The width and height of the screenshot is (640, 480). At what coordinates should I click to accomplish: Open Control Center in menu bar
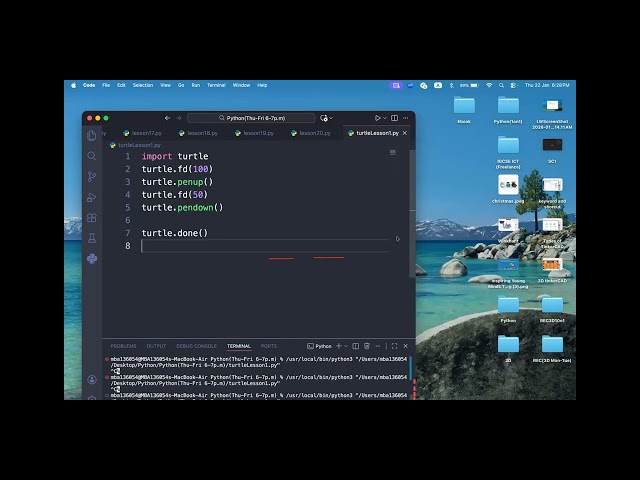(x=514, y=85)
